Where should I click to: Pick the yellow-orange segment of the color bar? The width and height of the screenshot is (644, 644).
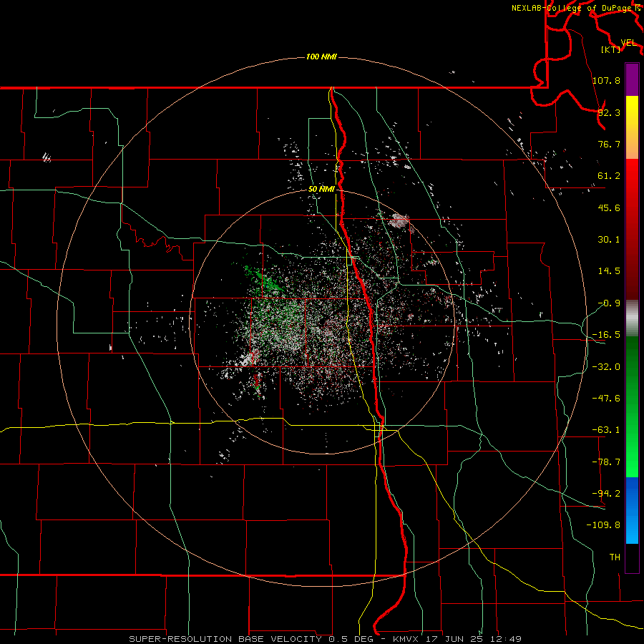[632, 127]
